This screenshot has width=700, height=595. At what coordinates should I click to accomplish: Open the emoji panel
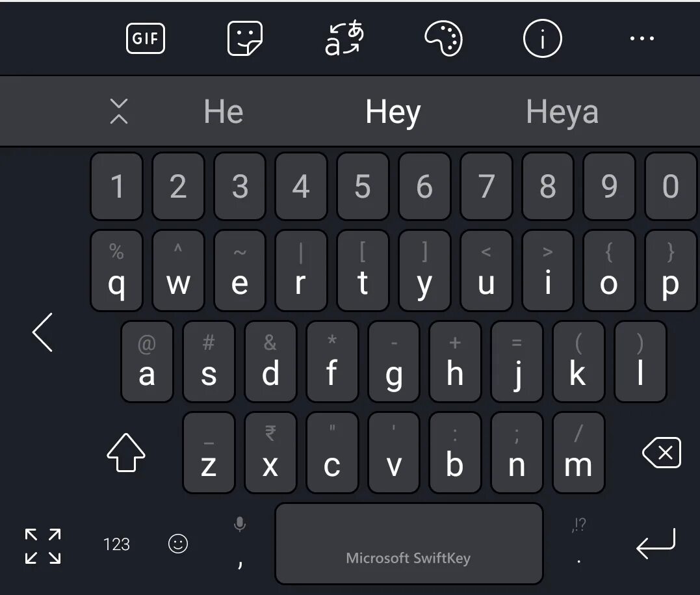(x=178, y=544)
